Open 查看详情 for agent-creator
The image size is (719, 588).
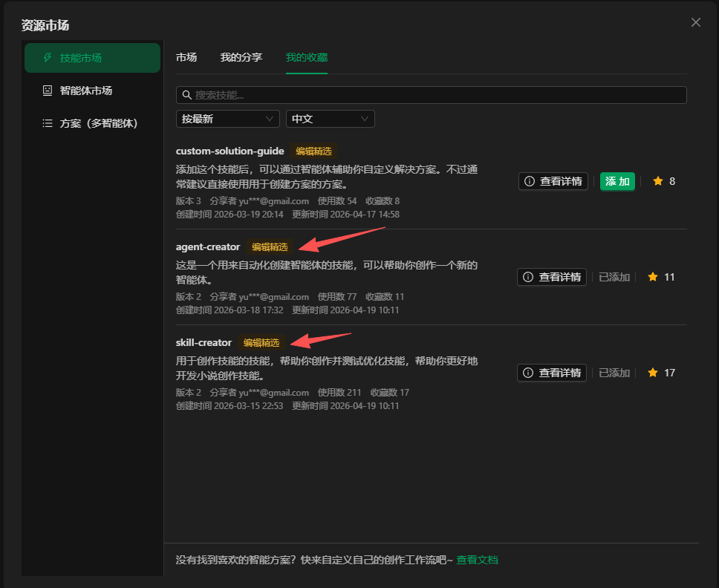pyautogui.click(x=552, y=277)
